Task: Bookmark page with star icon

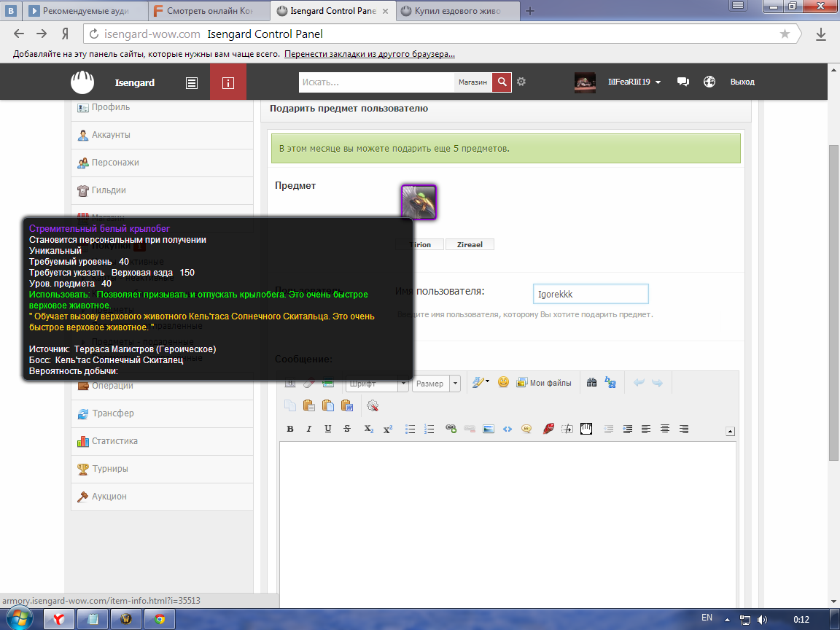Action: 785,34
